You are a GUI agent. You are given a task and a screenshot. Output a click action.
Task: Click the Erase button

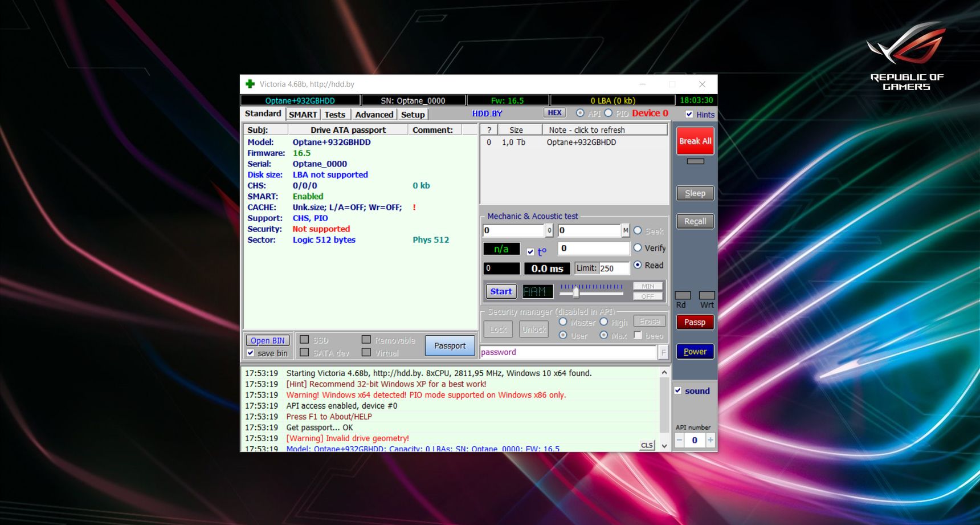tap(650, 321)
